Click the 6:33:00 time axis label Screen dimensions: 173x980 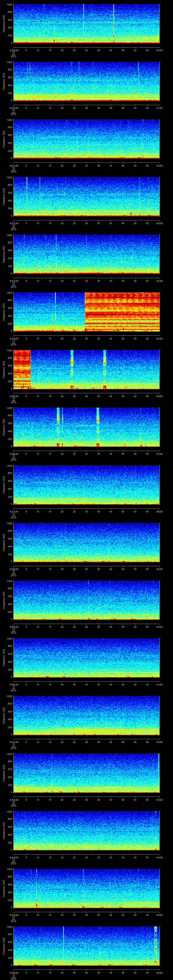pos(14,281)
